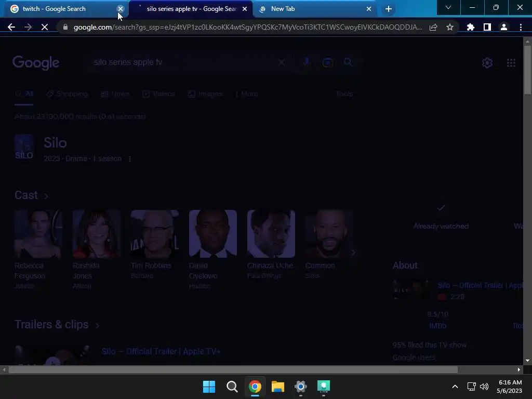
Task: Open File Explorer from taskbar
Action: (x=278, y=387)
